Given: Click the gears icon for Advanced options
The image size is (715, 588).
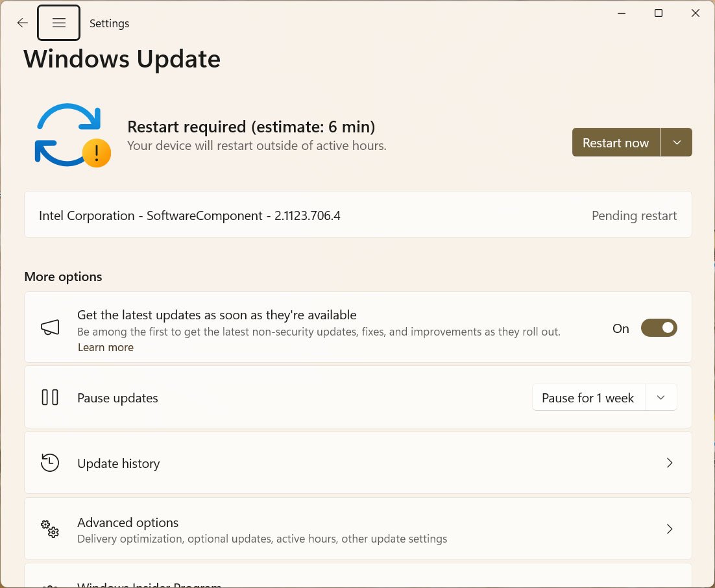Looking at the screenshot, I should 50,529.
